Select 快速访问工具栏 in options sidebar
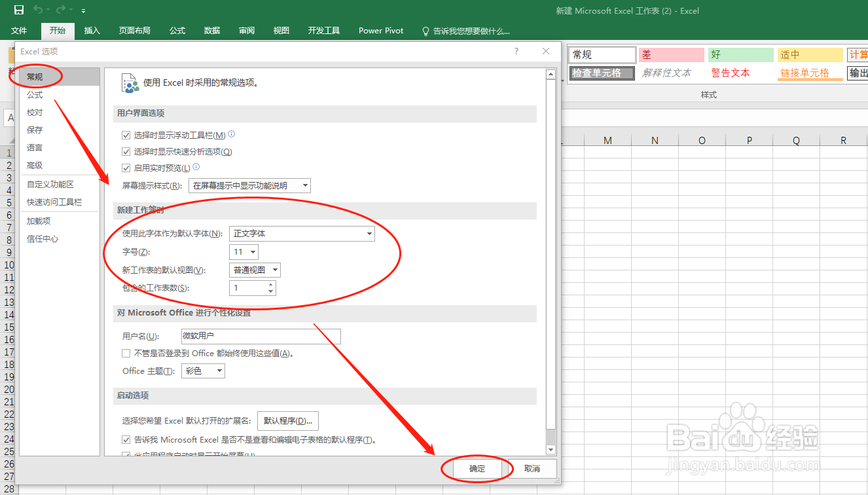Image resolution: width=868 pixels, height=495 pixels. [60, 202]
